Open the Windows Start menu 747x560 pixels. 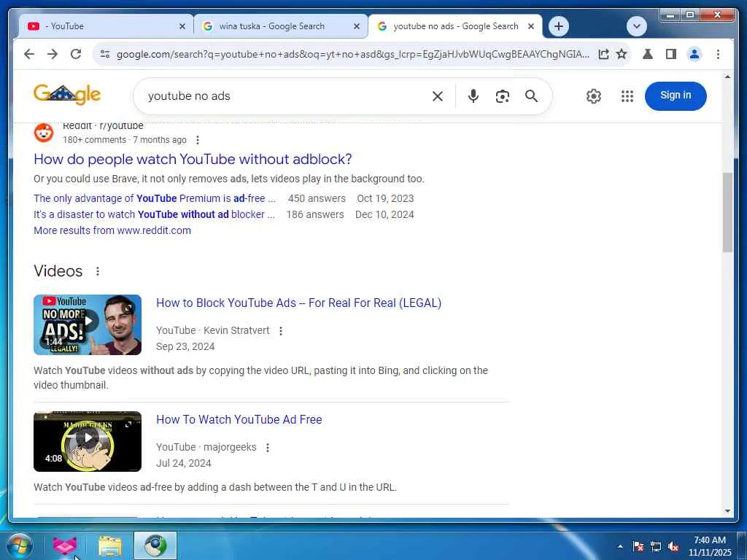pyautogui.click(x=19, y=545)
